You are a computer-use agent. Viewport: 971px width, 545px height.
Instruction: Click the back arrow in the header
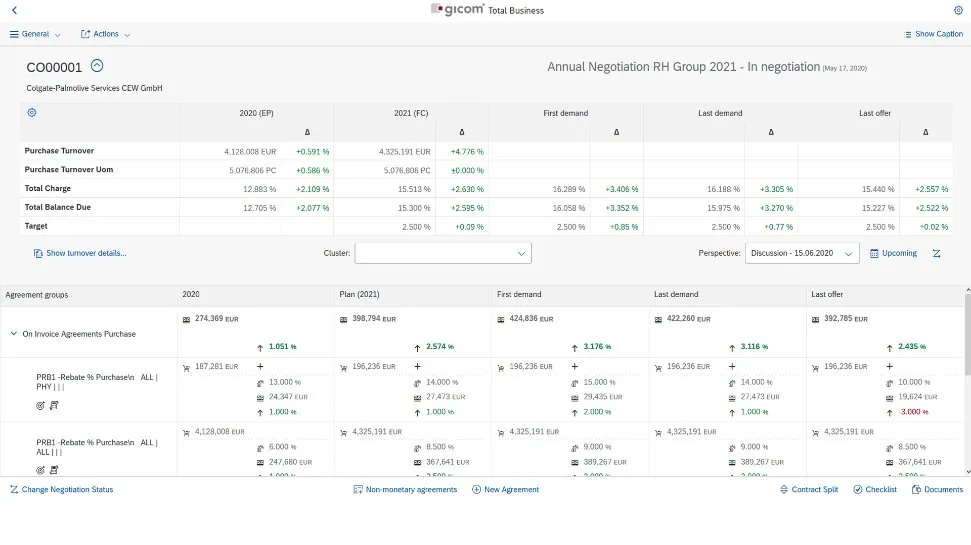[x=14, y=10]
